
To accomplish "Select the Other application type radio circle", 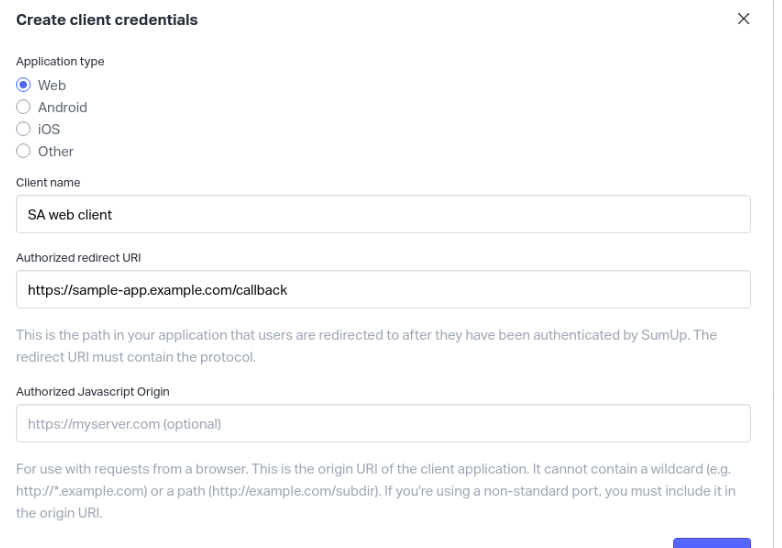I will tap(24, 151).
